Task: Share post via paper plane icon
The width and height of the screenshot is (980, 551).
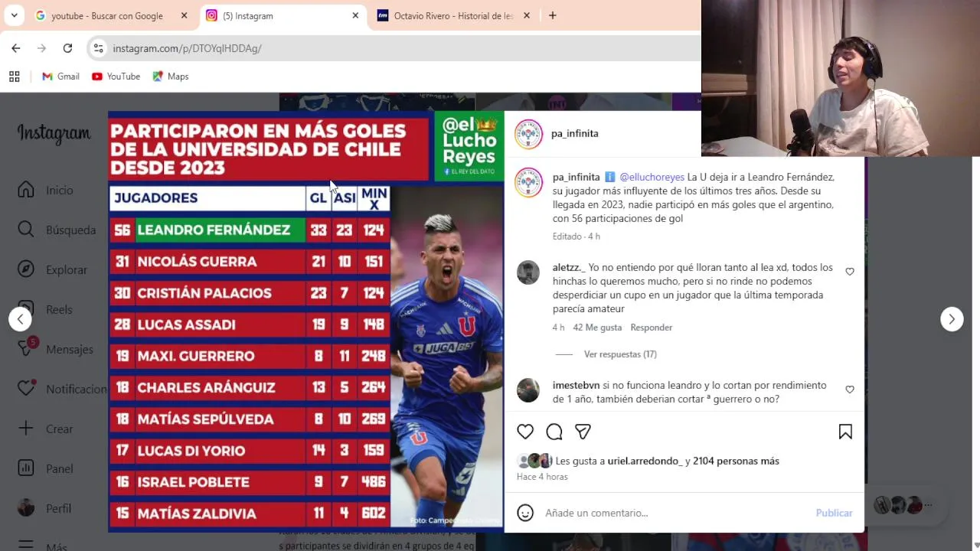Action: pos(583,432)
